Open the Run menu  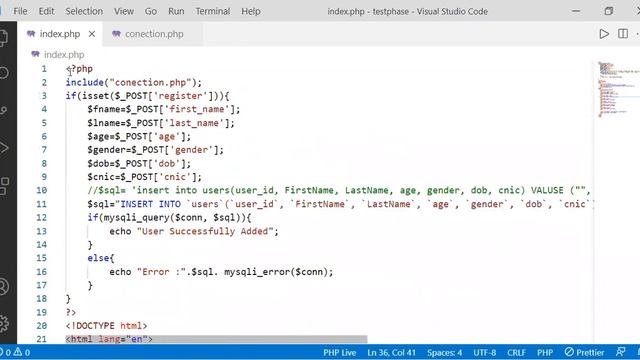[x=176, y=11]
